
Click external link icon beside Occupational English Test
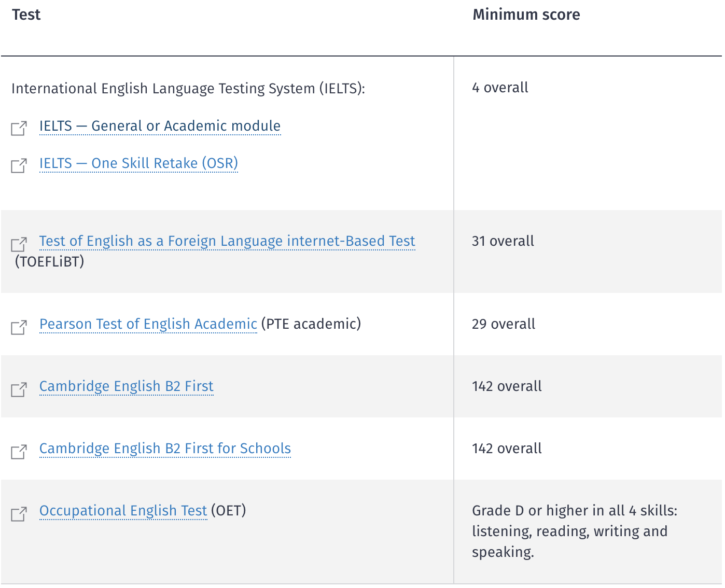tap(19, 514)
